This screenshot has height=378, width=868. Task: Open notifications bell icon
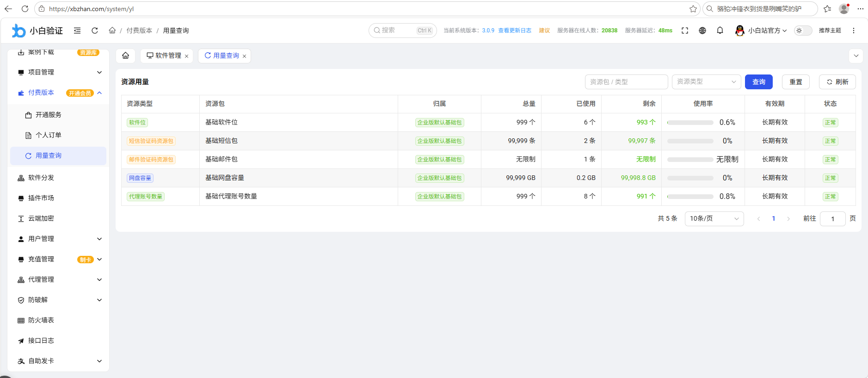[x=720, y=31]
